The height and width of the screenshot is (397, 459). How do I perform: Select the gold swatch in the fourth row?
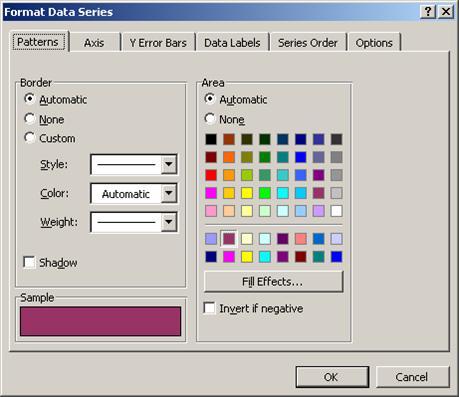pyautogui.click(x=229, y=193)
